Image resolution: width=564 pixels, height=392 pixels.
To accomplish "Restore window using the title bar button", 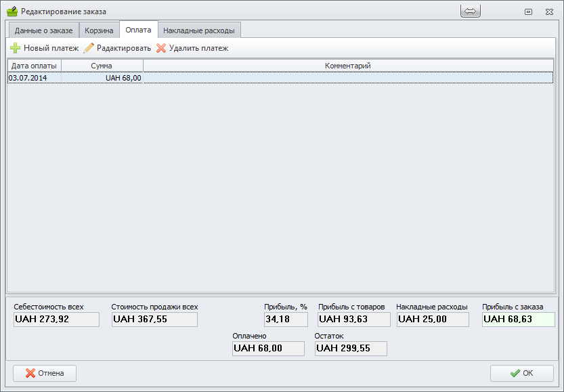I will 528,12.
